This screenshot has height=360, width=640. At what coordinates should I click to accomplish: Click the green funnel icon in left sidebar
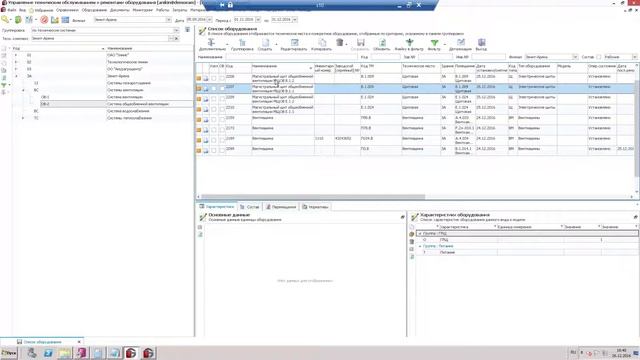click(x=4, y=85)
